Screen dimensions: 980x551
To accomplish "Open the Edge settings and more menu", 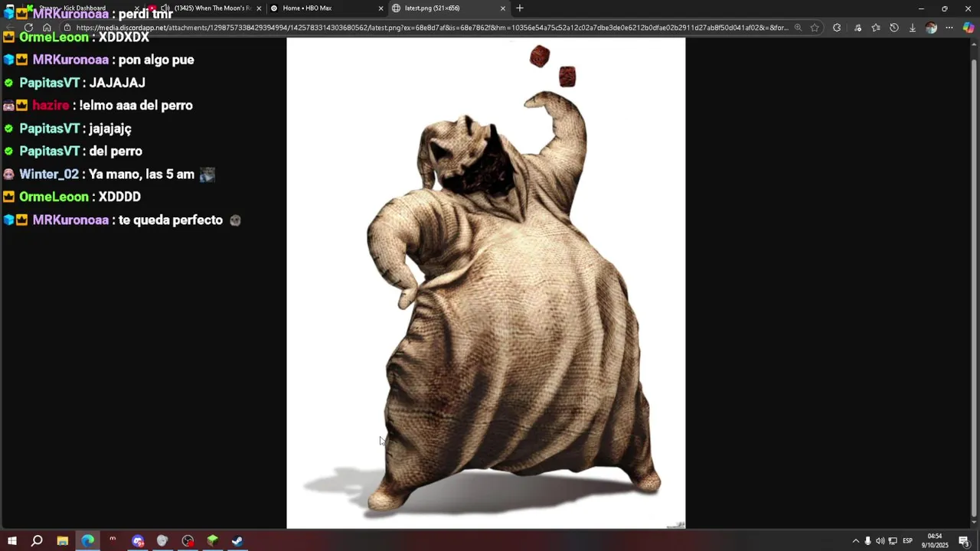I will tap(949, 28).
